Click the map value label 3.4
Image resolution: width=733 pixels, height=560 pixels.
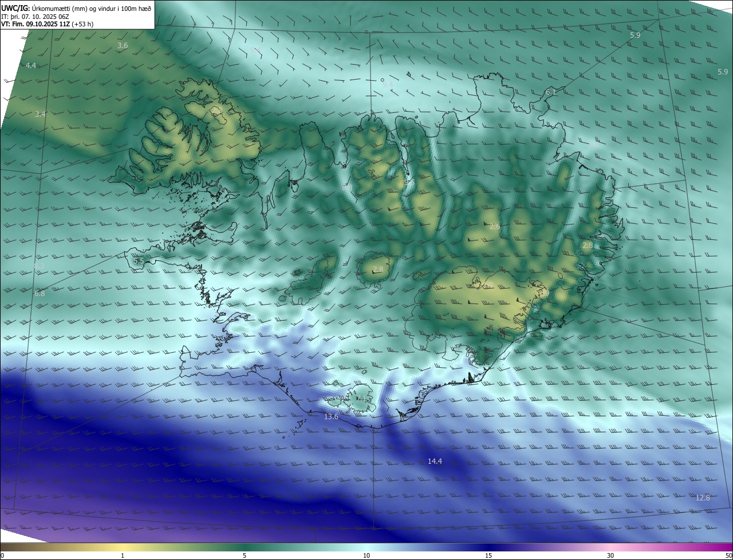point(40,115)
